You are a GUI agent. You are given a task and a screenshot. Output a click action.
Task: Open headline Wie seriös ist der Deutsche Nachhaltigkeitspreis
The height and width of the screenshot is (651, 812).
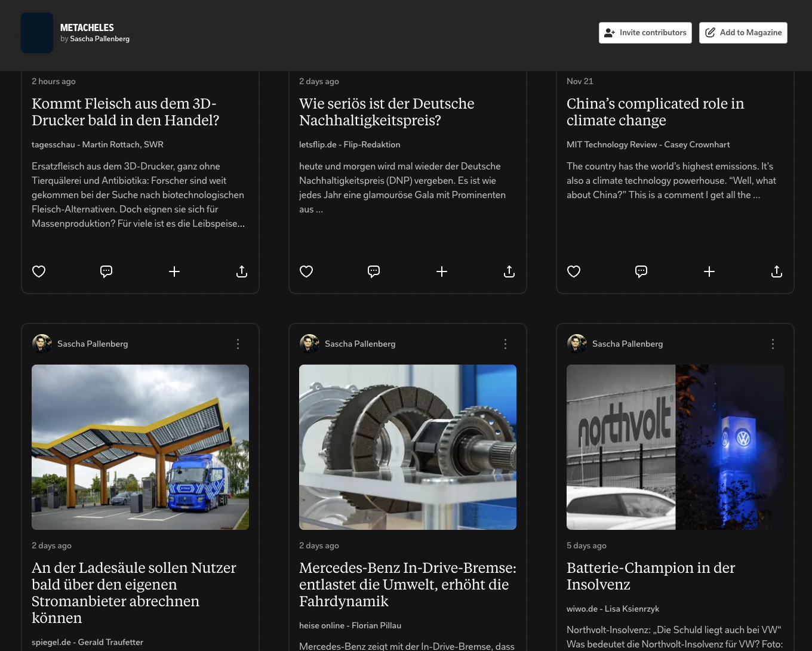point(387,112)
